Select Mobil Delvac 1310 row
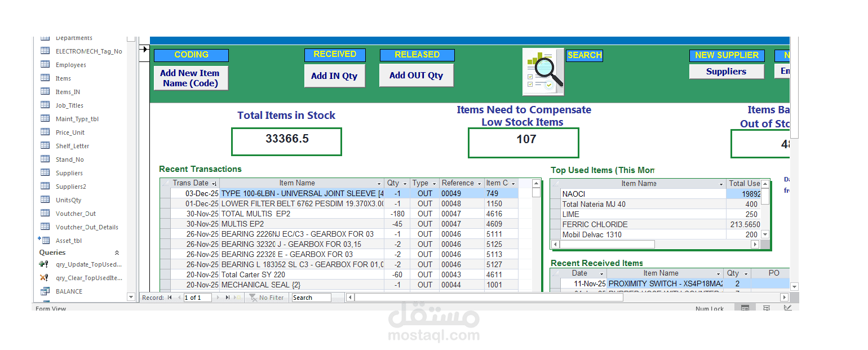The image size is (868, 350). tap(656, 234)
